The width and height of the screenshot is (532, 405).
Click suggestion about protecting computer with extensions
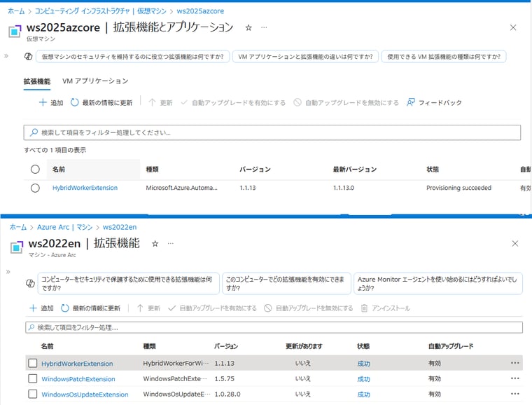tap(129, 284)
